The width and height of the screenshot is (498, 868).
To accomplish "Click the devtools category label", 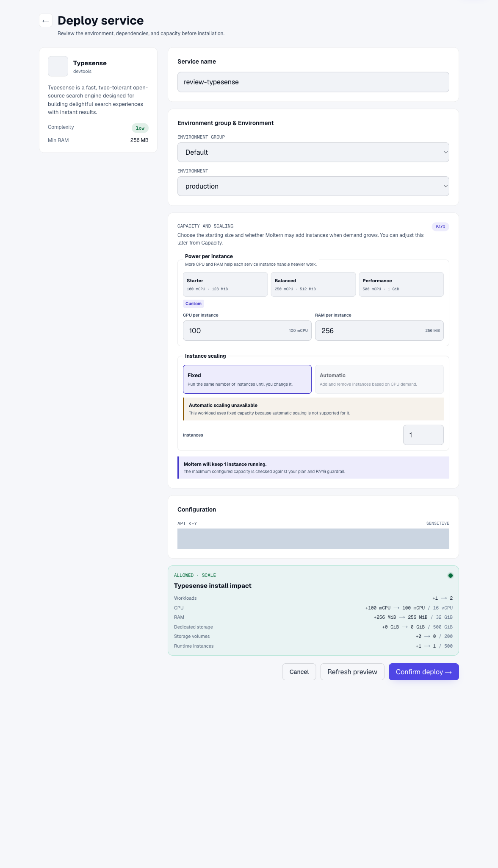I will [82, 71].
